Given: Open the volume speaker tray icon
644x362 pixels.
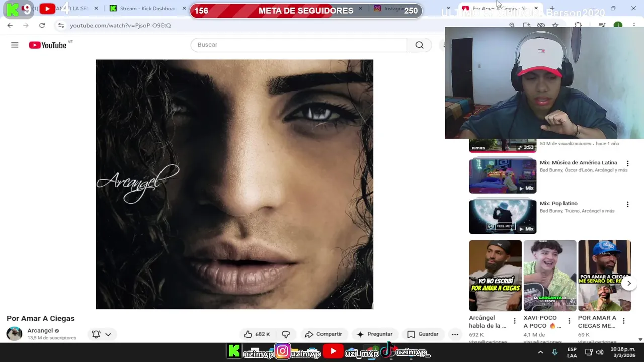Looking at the screenshot, I should 599,352.
